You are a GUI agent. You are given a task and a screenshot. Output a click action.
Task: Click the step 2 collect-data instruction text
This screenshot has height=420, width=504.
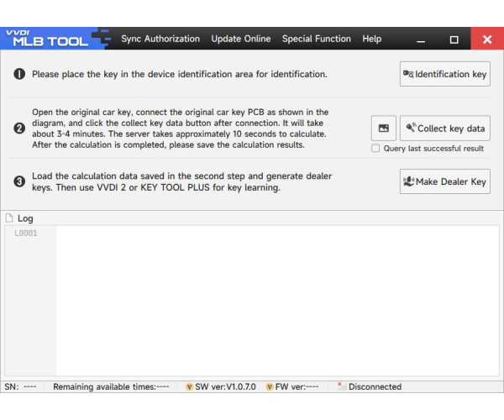(x=180, y=129)
